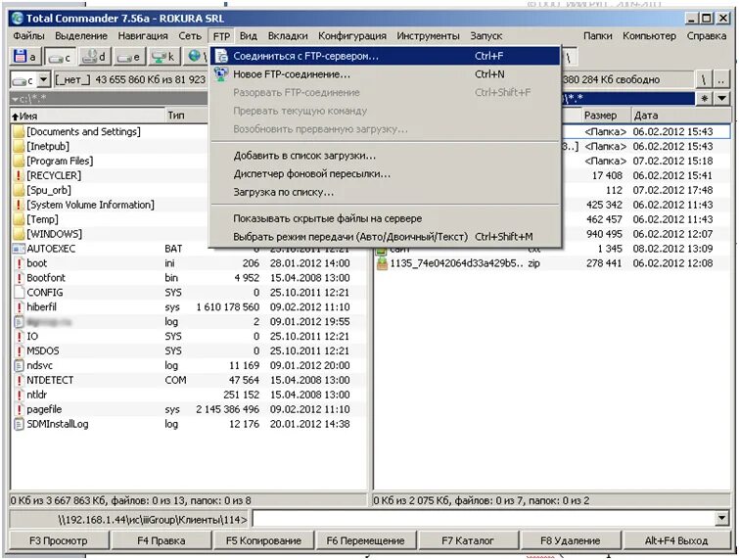The image size is (739, 560).
Task: Open Вкладки menu
Action: [288, 36]
